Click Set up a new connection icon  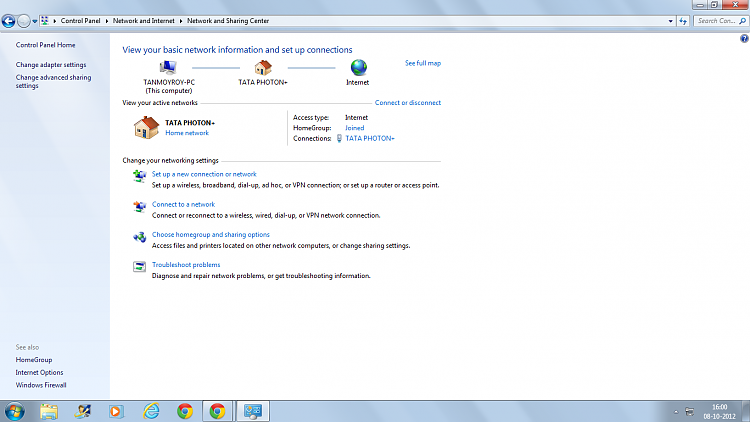pyautogui.click(x=139, y=176)
